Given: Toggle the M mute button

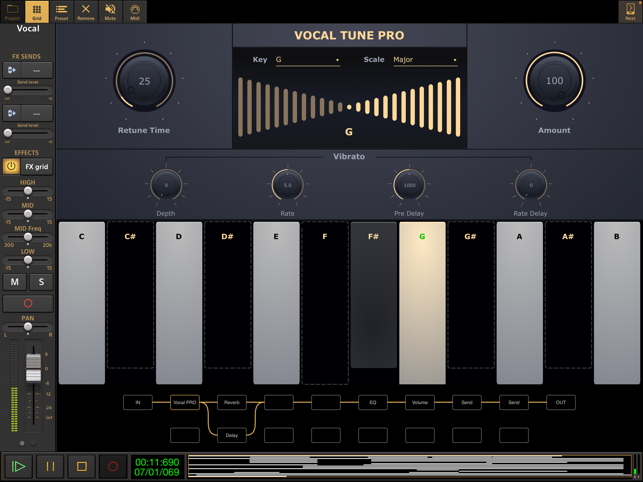Looking at the screenshot, I should point(15,282).
